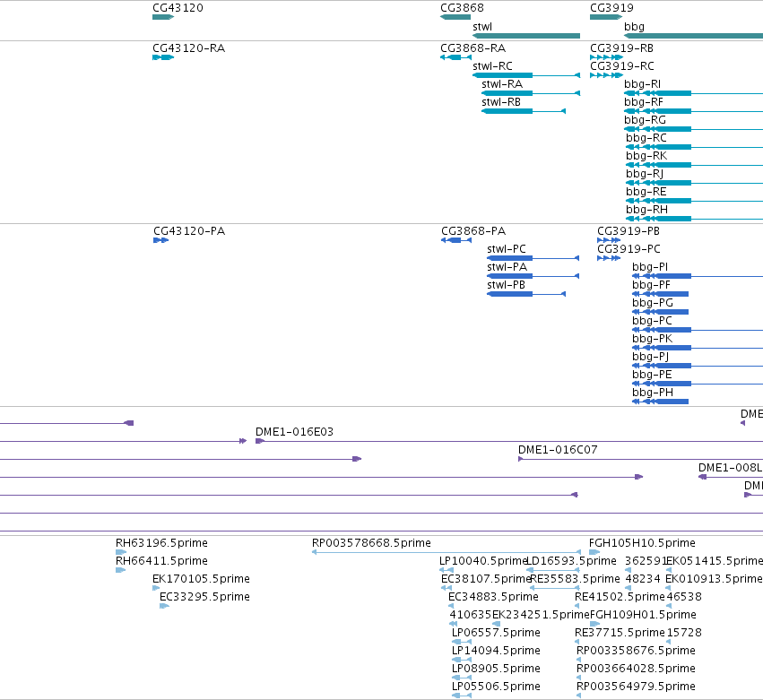Viewport: 763px width, 700px height.
Task: Select transcript CG3919-RB
Action: [x=606, y=57]
